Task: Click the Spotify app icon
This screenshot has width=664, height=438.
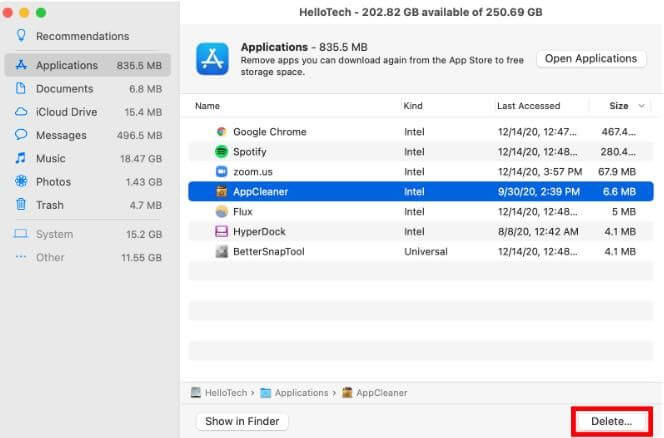Action: tap(222, 152)
